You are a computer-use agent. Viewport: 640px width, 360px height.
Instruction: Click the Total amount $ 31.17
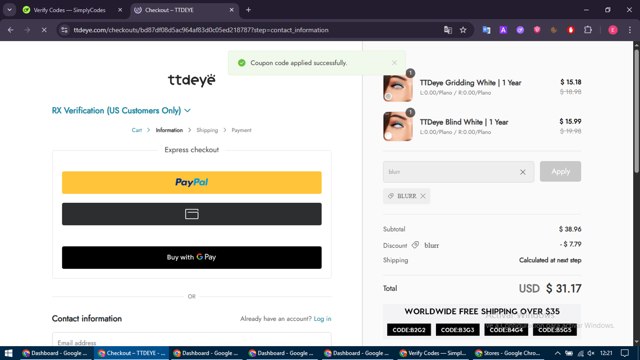(564, 289)
